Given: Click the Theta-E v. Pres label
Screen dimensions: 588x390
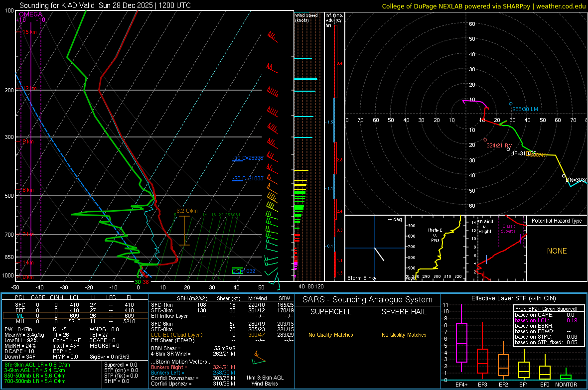Looking at the screenshot, I should (435, 235).
